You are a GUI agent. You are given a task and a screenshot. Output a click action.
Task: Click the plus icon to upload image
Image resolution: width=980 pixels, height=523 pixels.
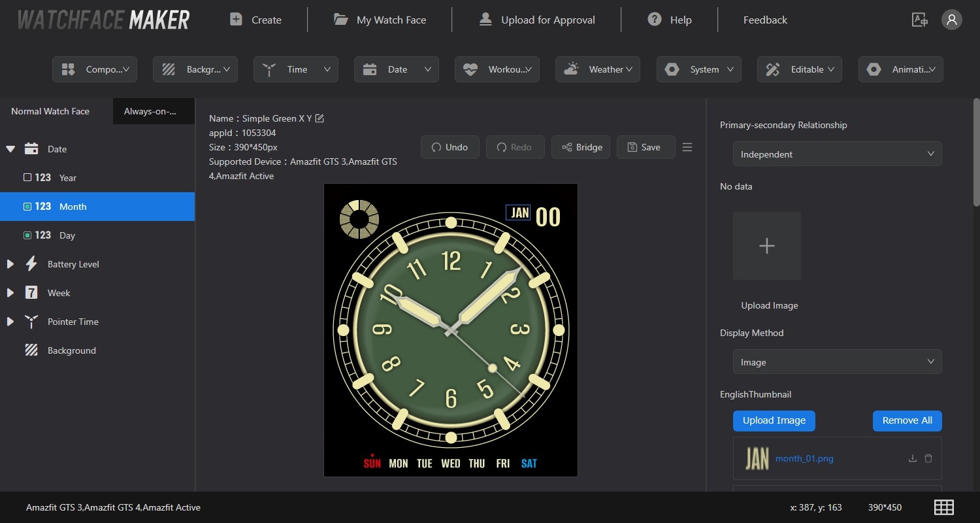coord(766,246)
